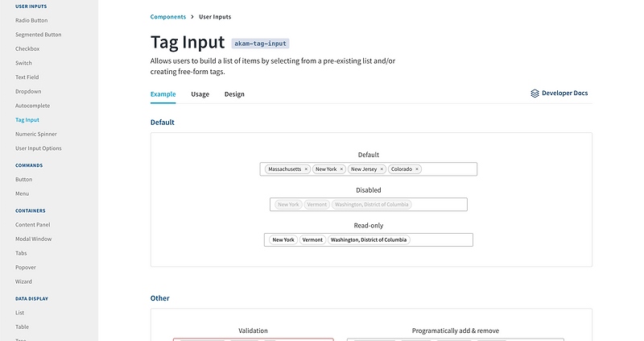Go to Content Panel page
This screenshot has width=644, height=341.
pyautogui.click(x=33, y=225)
